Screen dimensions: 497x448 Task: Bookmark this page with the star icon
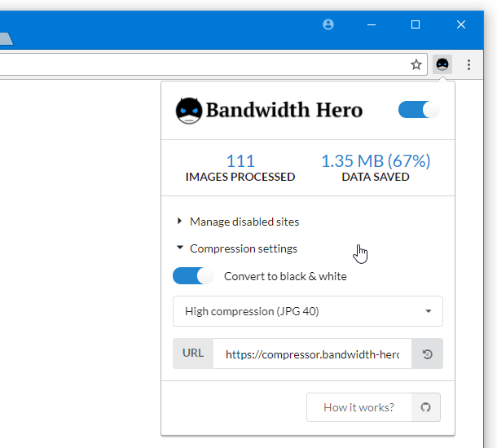pos(416,64)
